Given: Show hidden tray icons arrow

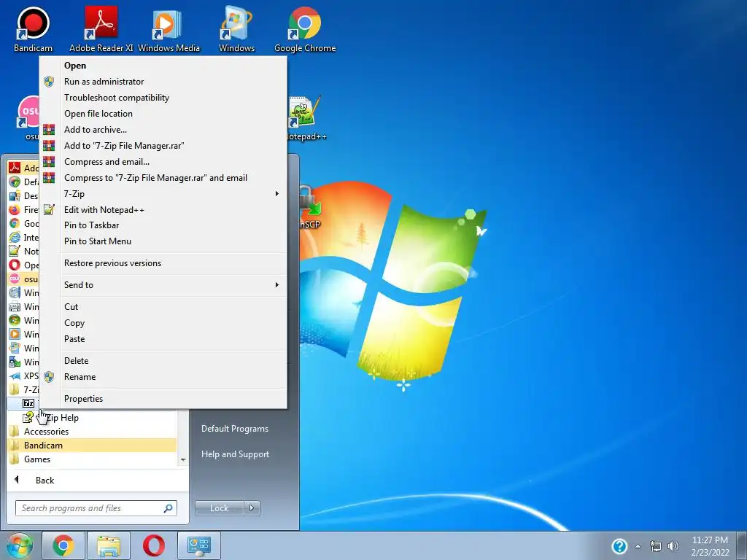Looking at the screenshot, I should (x=638, y=546).
